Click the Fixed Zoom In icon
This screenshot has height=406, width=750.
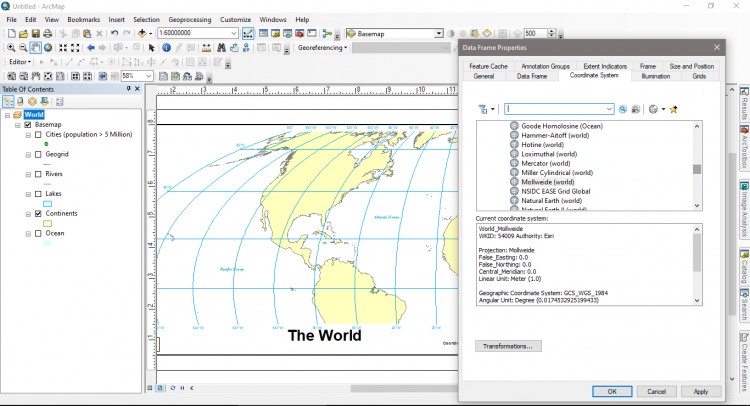[x=63, y=48]
